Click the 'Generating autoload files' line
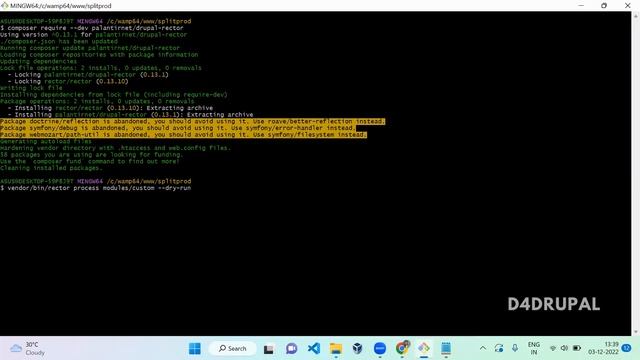The height and width of the screenshot is (360, 640). tap(46, 141)
